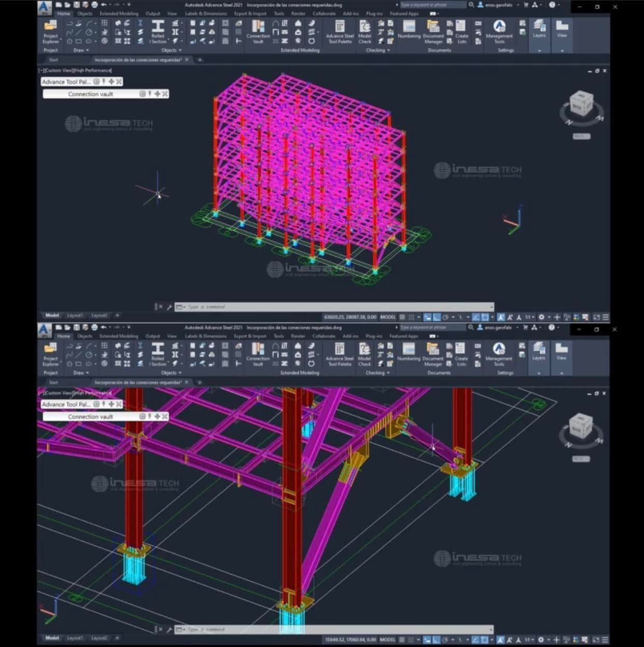Add a new layout tab in bottom window
This screenshot has height=647, width=644.
click(x=117, y=638)
